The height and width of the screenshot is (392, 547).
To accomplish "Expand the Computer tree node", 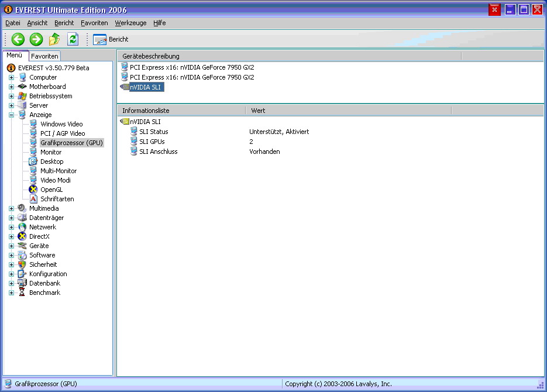I will tap(12, 77).
